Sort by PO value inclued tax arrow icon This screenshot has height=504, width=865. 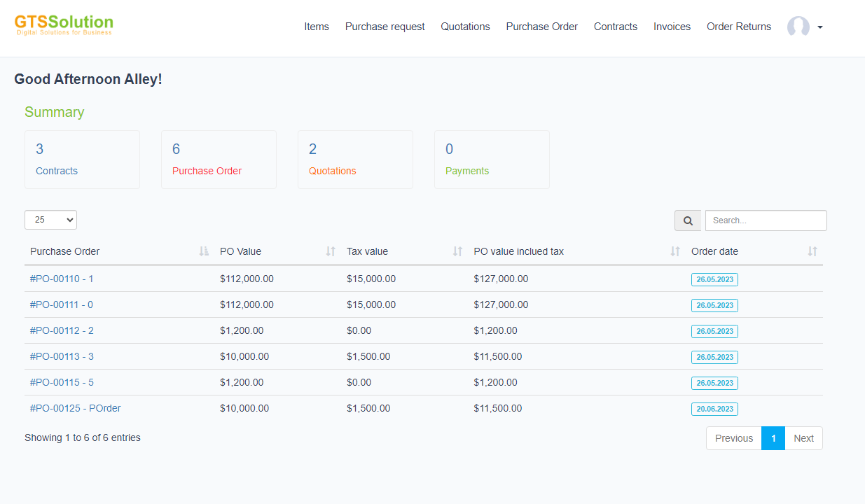click(x=675, y=251)
